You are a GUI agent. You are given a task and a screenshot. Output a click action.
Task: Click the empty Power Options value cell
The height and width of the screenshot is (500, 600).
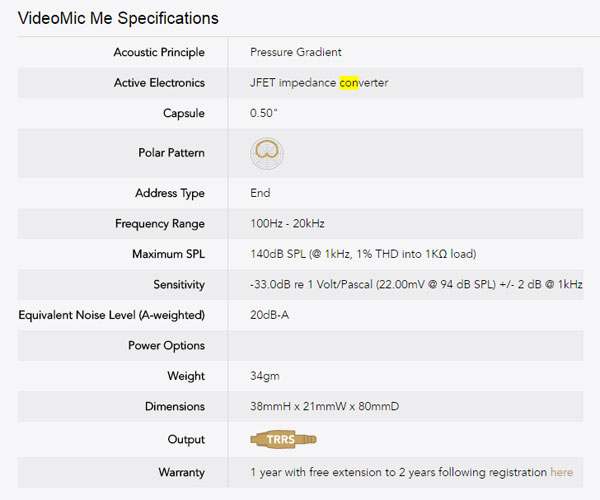pyautogui.click(x=406, y=345)
